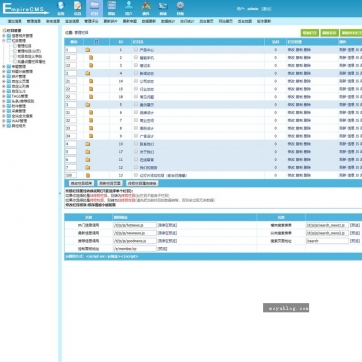The width and height of the screenshot is (362, 362).
Task: Tick the checkbox in row ID 16
Action: tap(136, 96)
